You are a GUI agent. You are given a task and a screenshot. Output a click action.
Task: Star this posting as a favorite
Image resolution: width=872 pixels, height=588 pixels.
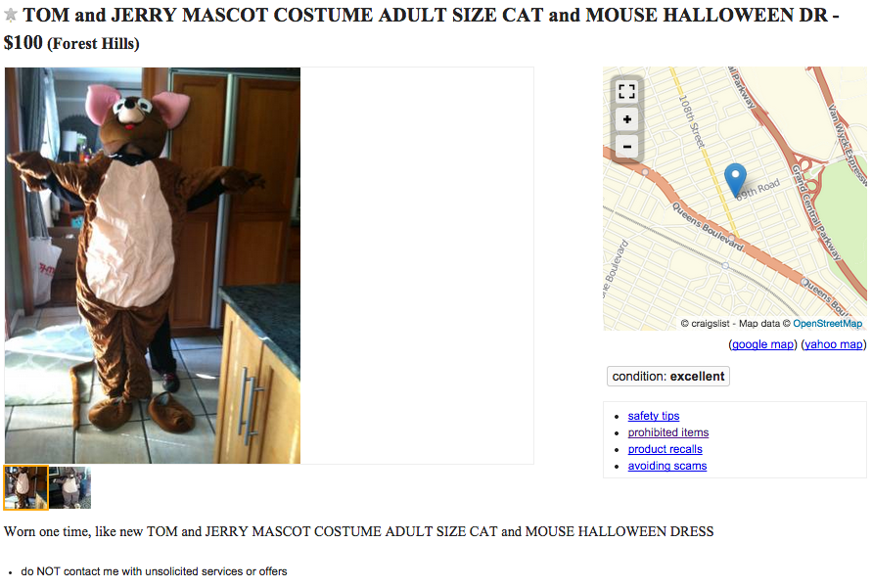tap(12, 17)
